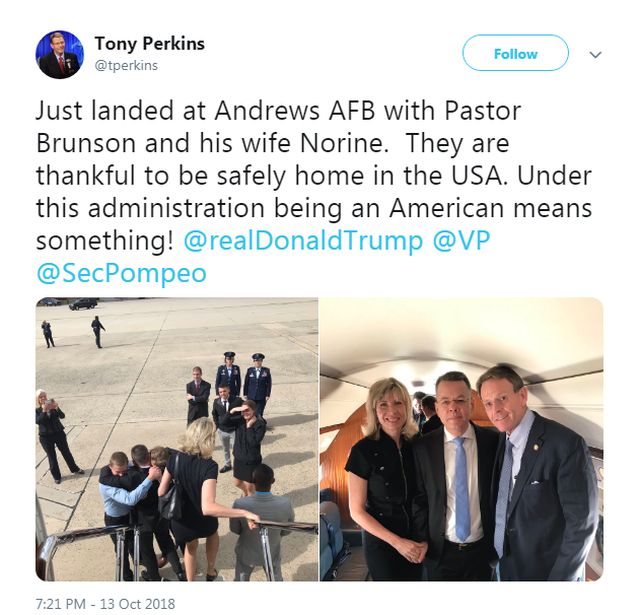Open the @SecPompeo mention link
The image size is (640, 615).
point(122,273)
